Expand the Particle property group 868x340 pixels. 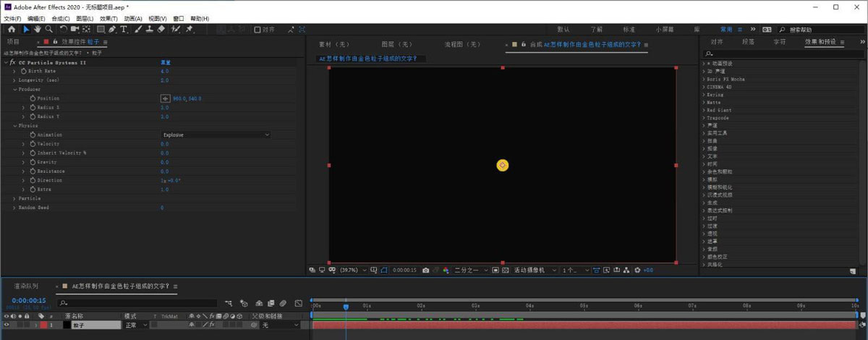[x=14, y=198]
